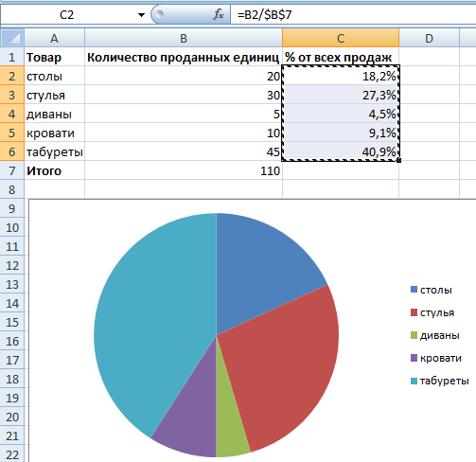Select row 12 header
The image size is (476, 462).
(x=12, y=265)
